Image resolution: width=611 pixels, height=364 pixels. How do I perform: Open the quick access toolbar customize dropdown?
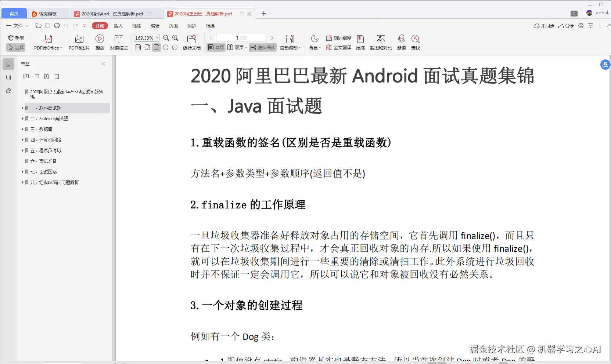85,26
